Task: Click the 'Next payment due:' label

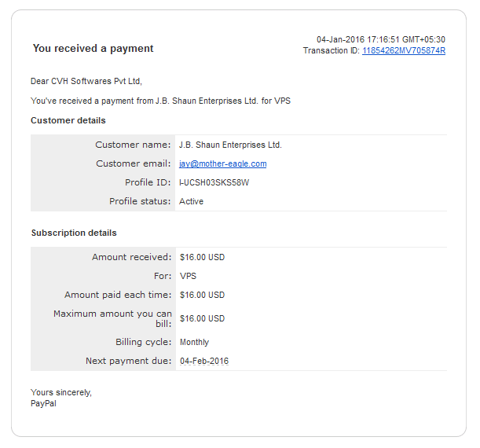Action: pos(129,361)
